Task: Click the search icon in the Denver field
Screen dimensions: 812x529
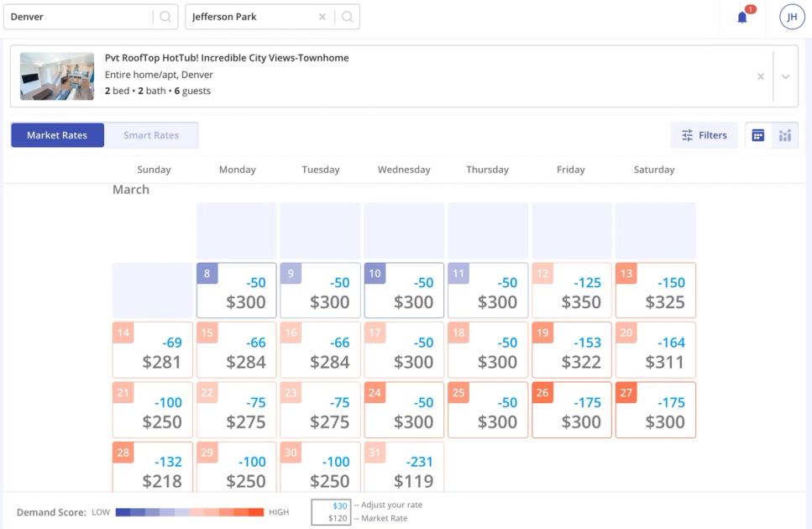Action: (165, 16)
